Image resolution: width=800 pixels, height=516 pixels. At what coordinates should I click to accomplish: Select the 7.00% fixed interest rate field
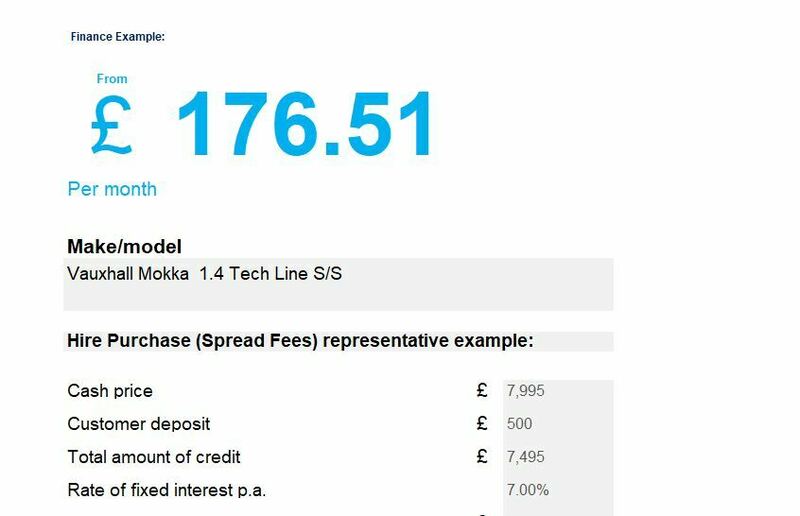(x=558, y=490)
